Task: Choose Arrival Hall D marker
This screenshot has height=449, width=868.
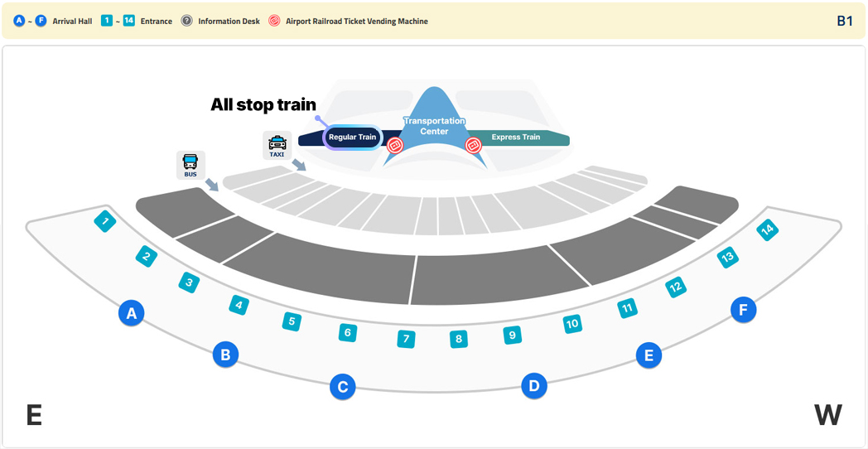Action: point(534,385)
